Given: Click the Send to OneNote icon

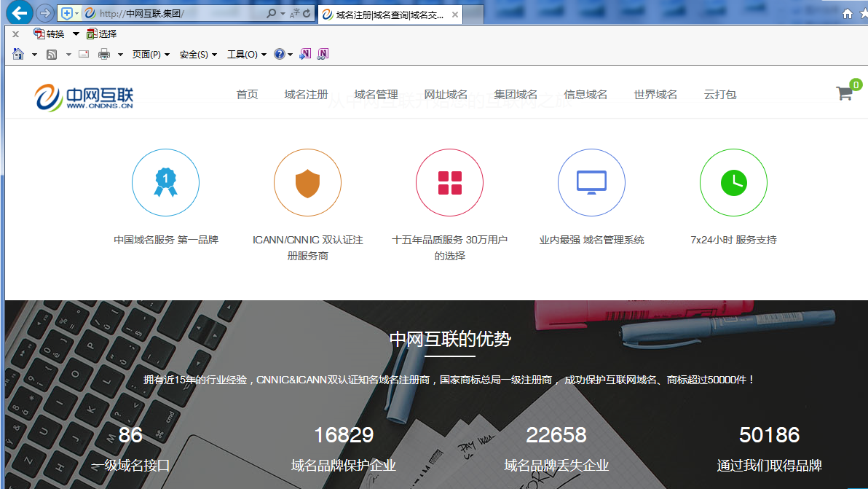Looking at the screenshot, I should [x=305, y=54].
